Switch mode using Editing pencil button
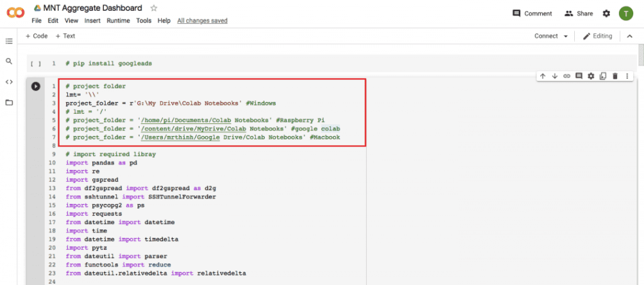The image size is (644, 285). [x=597, y=36]
